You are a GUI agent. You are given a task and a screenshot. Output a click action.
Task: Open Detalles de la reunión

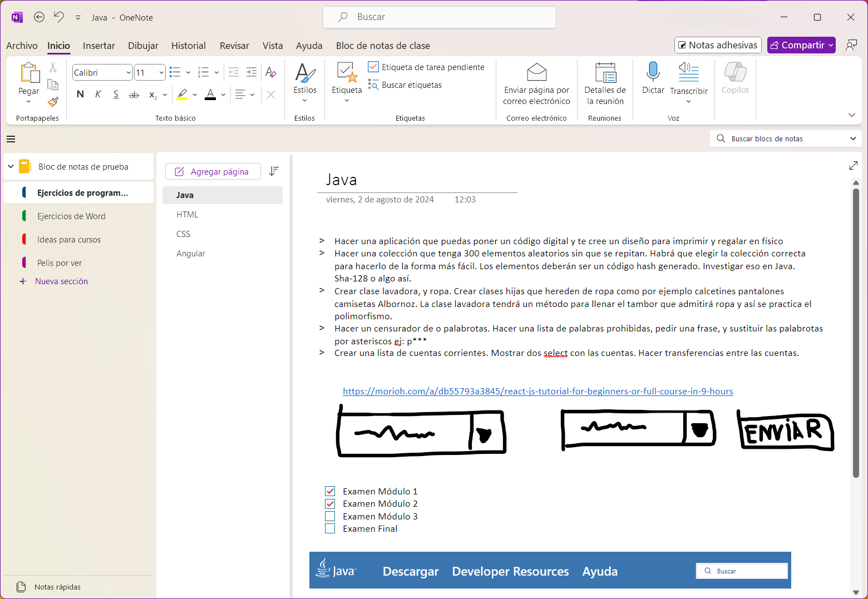pos(605,83)
